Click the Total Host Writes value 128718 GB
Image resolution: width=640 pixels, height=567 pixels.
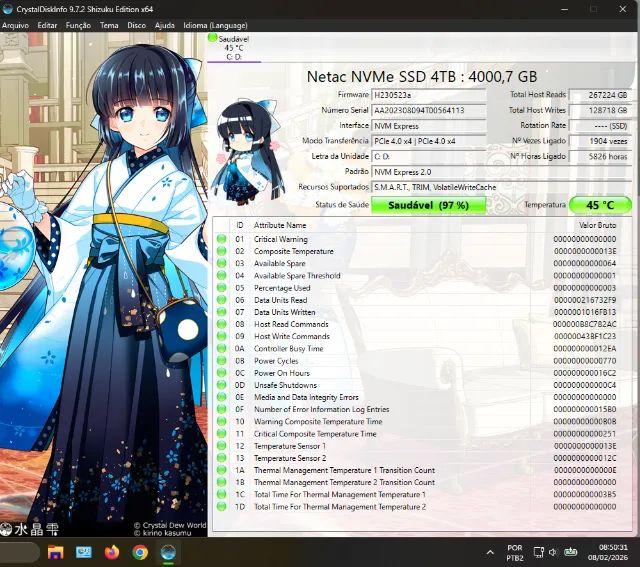click(x=600, y=110)
